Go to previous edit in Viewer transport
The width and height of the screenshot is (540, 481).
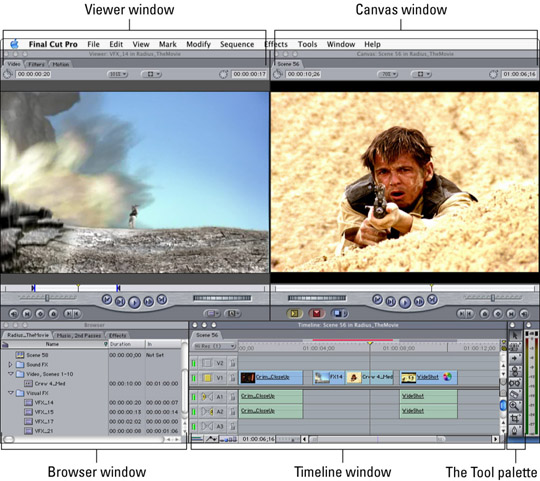click(x=107, y=300)
